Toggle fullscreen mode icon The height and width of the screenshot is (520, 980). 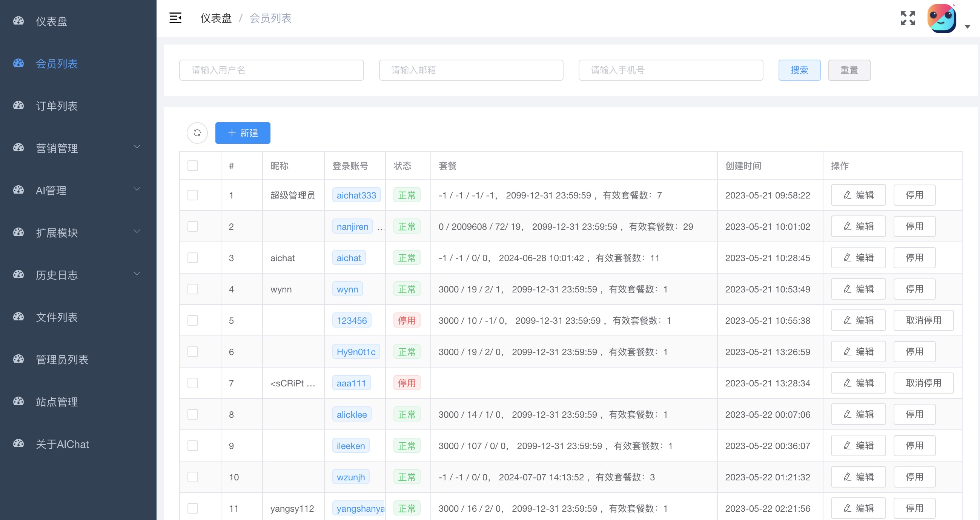pyautogui.click(x=908, y=18)
